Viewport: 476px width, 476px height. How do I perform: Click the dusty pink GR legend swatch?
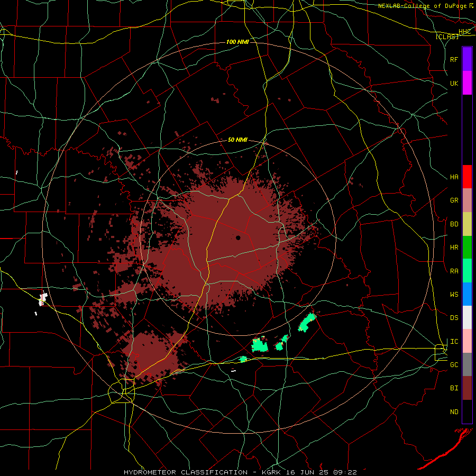[x=467, y=200]
